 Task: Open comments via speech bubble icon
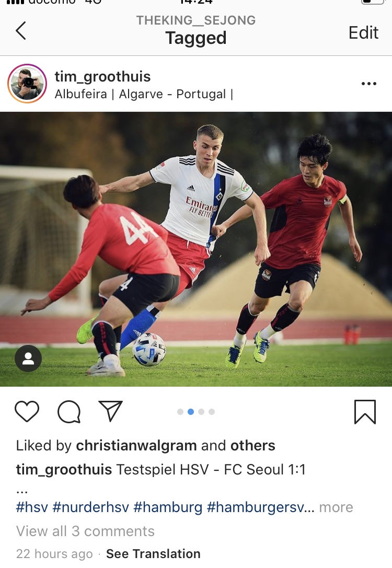(69, 412)
